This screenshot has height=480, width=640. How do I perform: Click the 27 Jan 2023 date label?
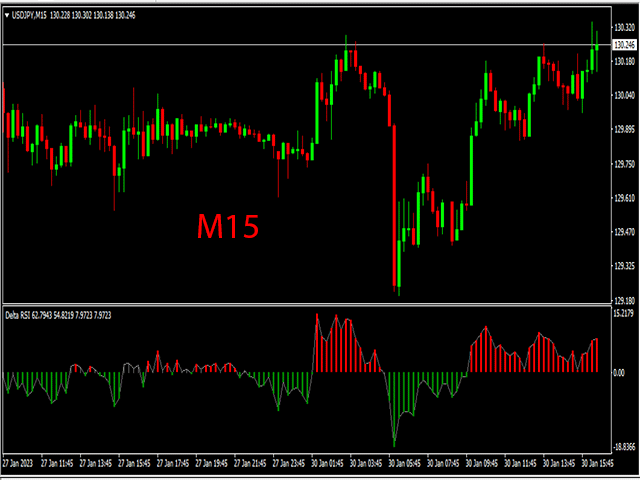pos(20,464)
